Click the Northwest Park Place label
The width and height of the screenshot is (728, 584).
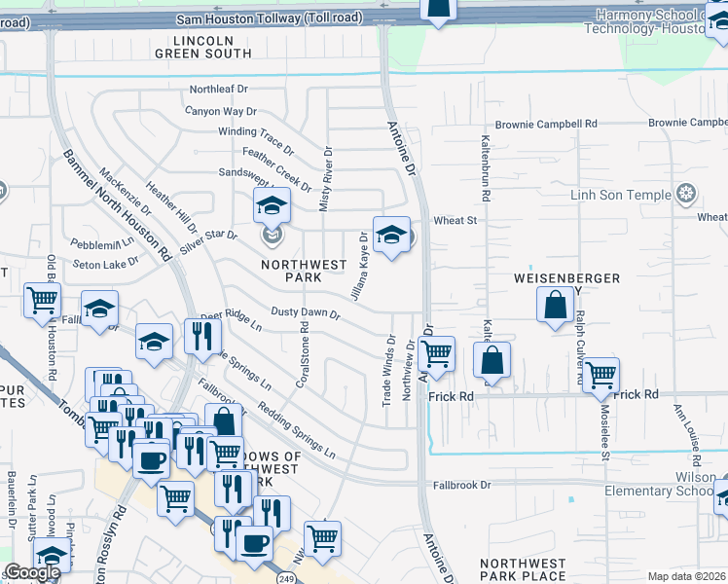tap(523, 570)
